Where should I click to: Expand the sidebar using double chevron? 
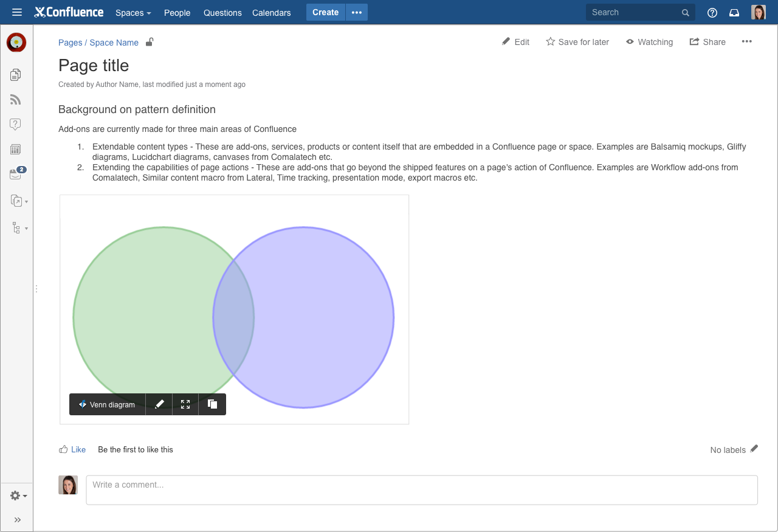pyautogui.click(x=18, y=520)
